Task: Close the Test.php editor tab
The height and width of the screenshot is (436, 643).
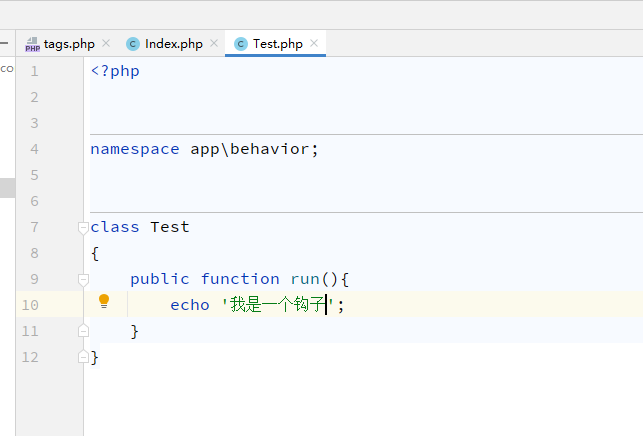Action: point(314,44)
